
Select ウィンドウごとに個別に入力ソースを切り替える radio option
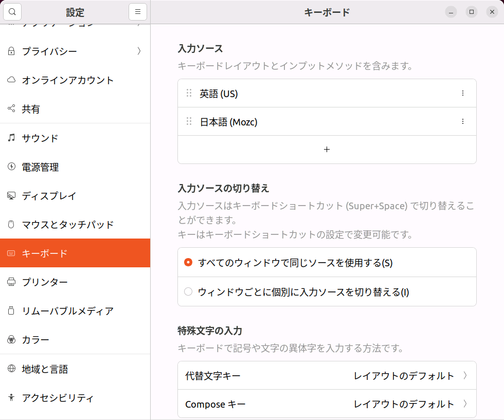click(188, 291)
